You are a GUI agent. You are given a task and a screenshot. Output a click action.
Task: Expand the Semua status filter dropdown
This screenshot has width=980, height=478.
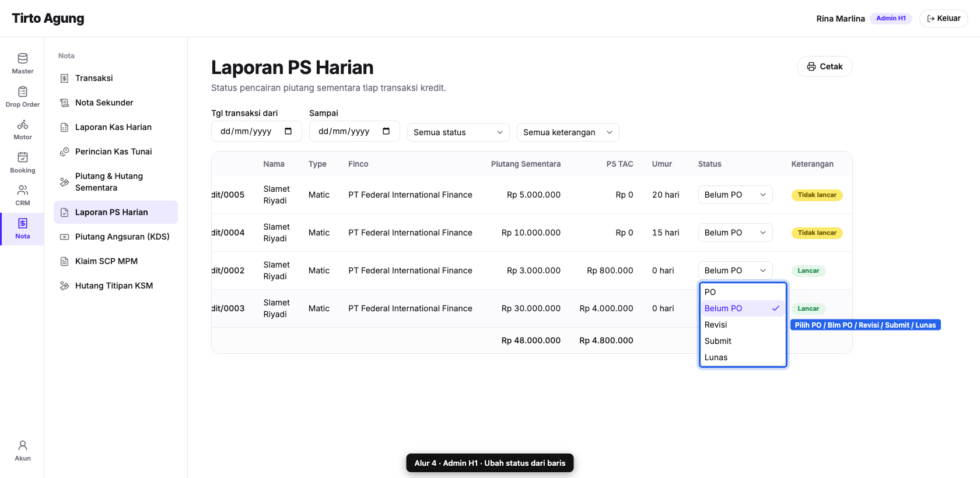pos(459,132)
